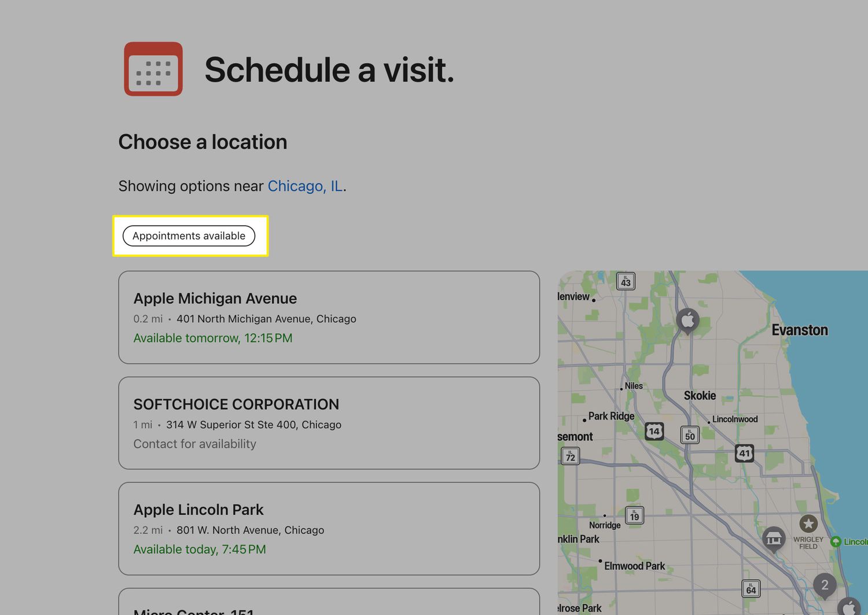
Task: Click the Skokie label on the map
Action: coord(700,396)
